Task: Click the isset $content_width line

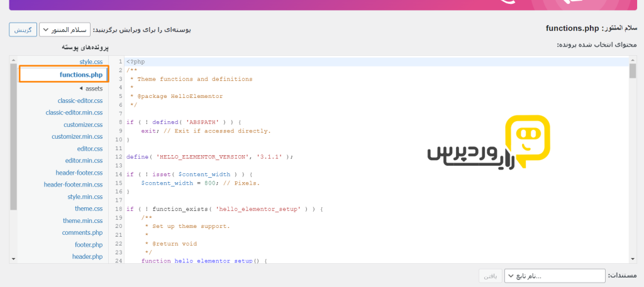Action: click(x=189, y=174)
